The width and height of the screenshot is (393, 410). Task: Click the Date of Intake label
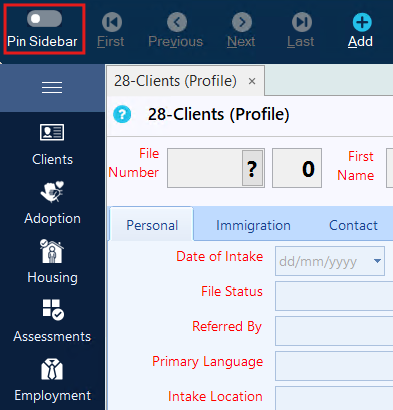220,256
